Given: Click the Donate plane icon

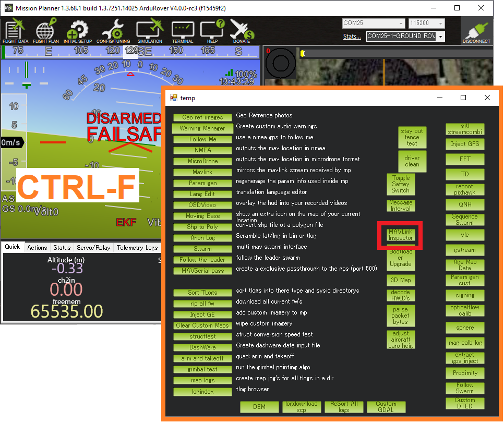Looking at the screenshot, I should pyautogui.click(x=241, y=31).
